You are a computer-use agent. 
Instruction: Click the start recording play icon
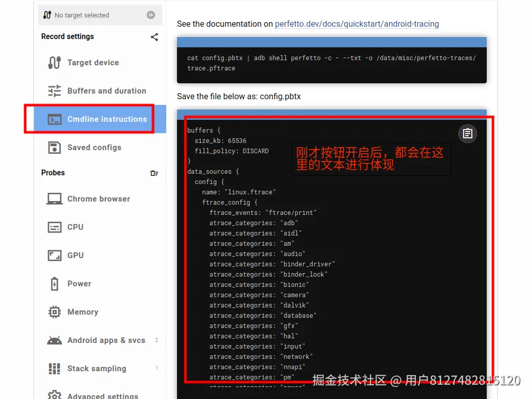click(x=151, y=15)
